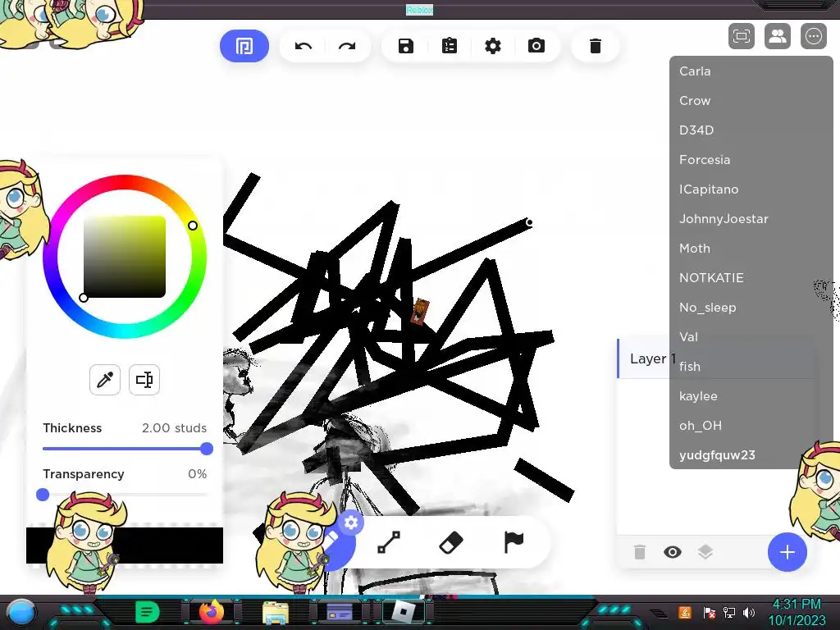Open the Start orb on taskbar
The width and height of the screenshot is (840, 630).
(x=21, y=612)
